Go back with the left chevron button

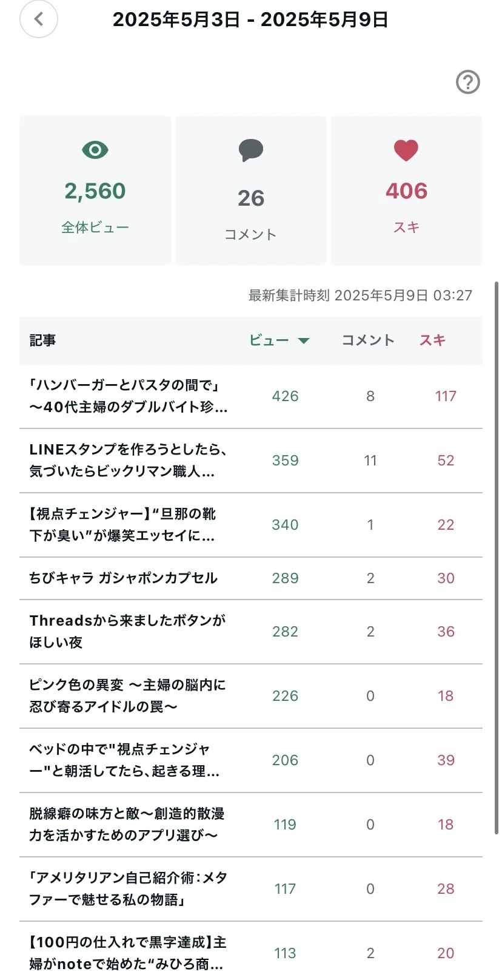coord(39,19)
